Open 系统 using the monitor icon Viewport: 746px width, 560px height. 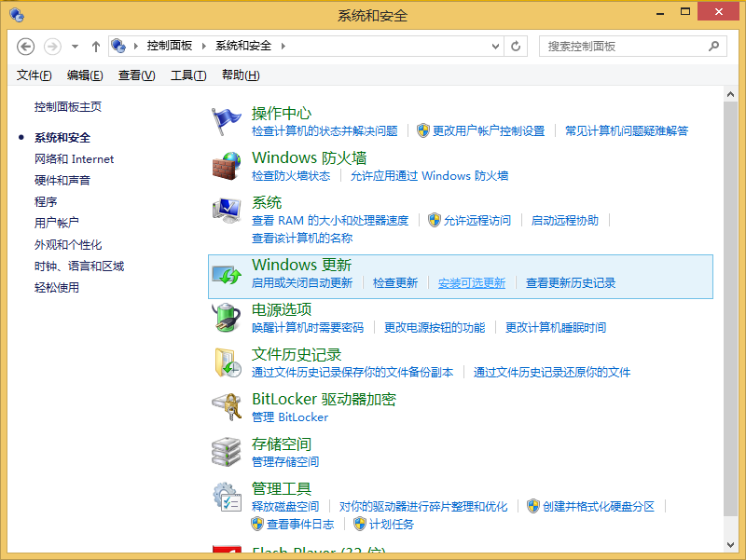[228, 211]
